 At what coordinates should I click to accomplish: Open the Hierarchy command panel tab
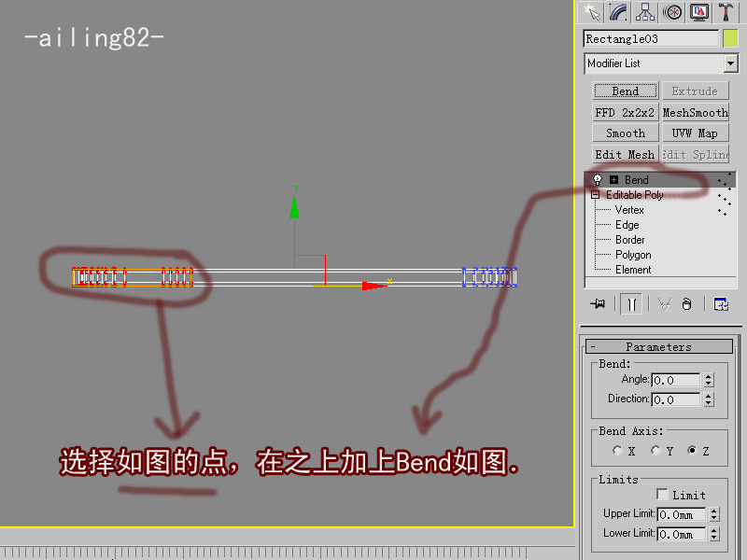645,12
